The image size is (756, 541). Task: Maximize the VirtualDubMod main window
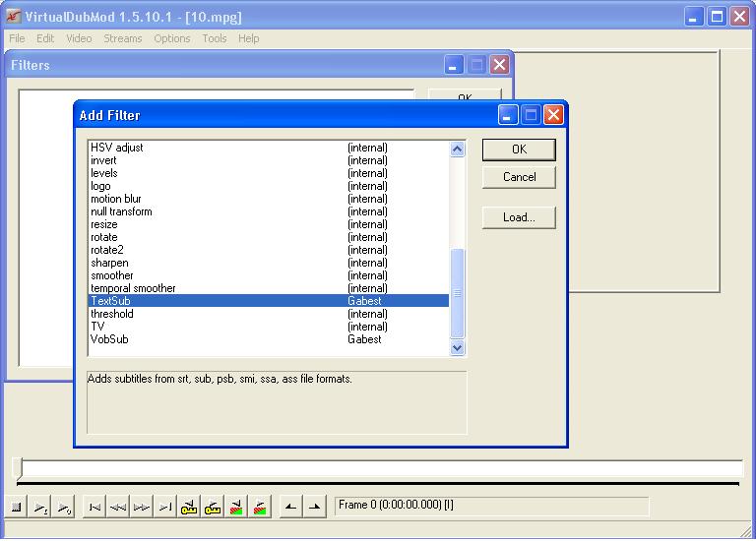click(x=717, y=17)
